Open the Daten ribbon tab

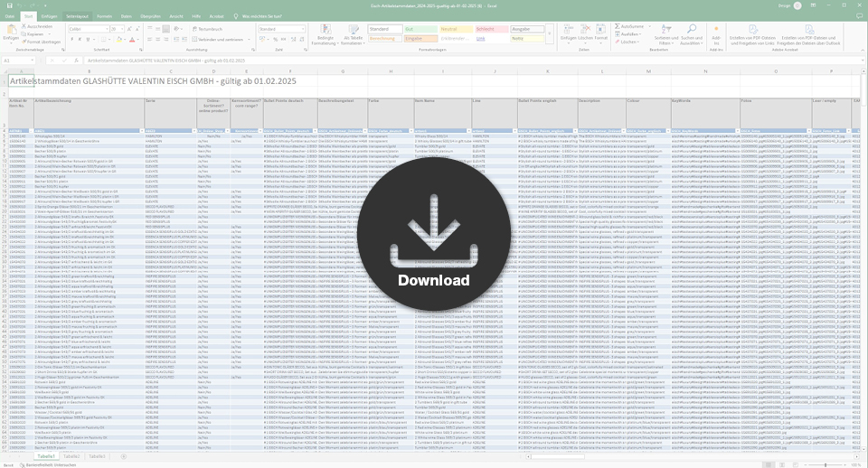click(127, 16)
